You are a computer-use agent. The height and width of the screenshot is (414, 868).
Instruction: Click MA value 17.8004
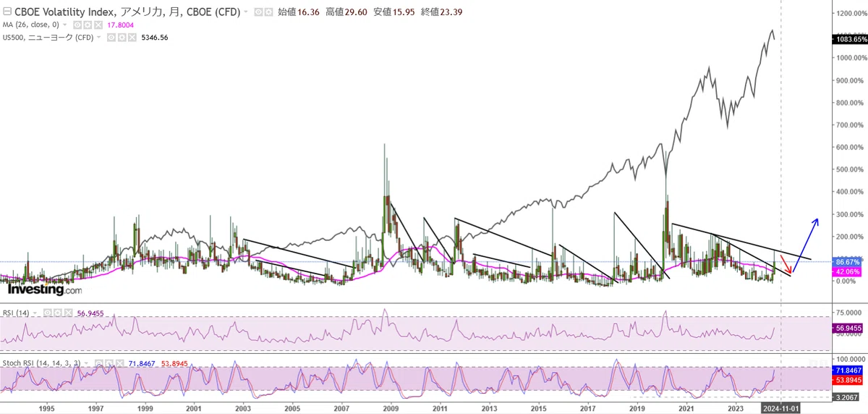pos(120,25)
